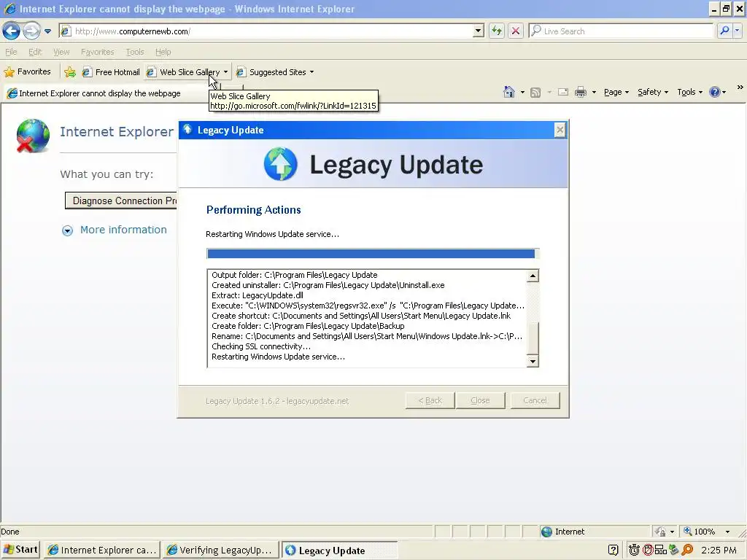Expand the More information section arrow
Image resolution: width=747 pixels, height=560 pixels.
[x=68, y=230]
